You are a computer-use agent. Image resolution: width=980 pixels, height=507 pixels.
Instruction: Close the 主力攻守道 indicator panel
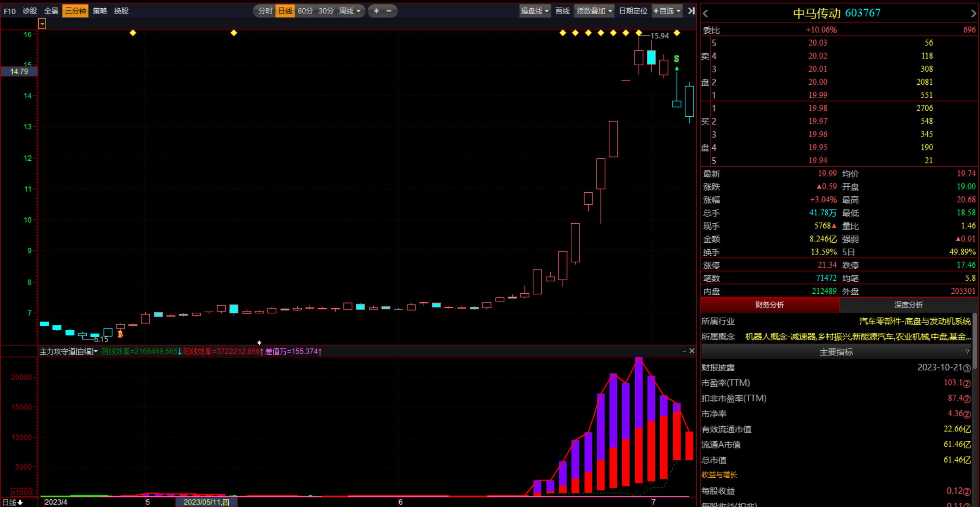[x=692, y=351]
